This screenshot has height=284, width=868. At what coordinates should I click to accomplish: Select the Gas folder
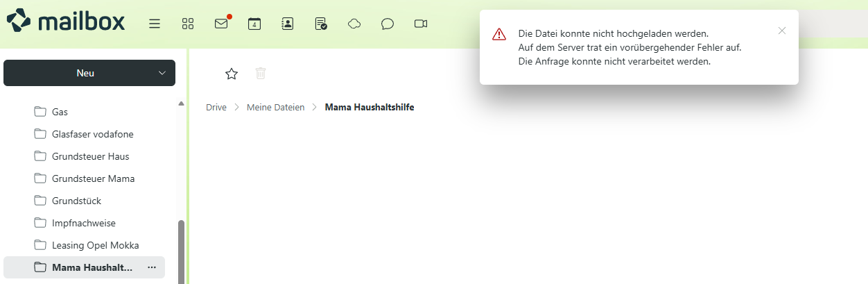click(60, 112)
